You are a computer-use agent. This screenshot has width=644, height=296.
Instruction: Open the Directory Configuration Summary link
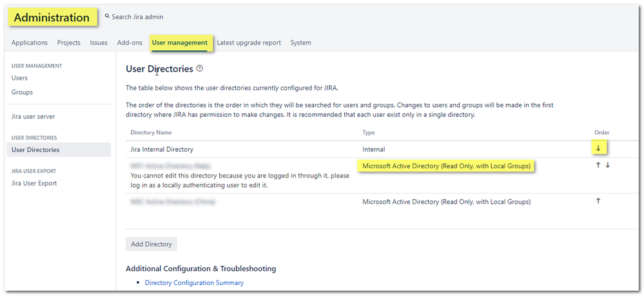(194, 283)
